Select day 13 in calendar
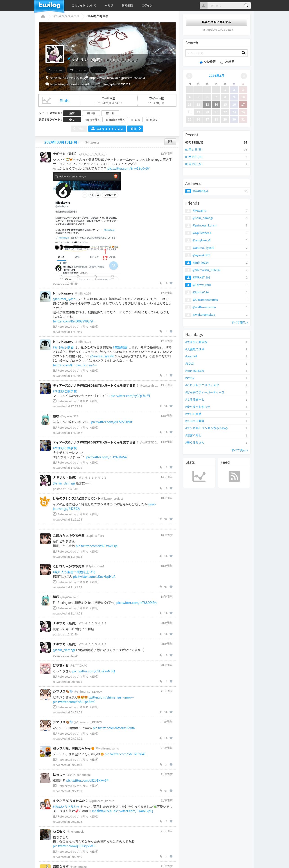Screen dimensions: 289x868 click(x=207, y=105)
